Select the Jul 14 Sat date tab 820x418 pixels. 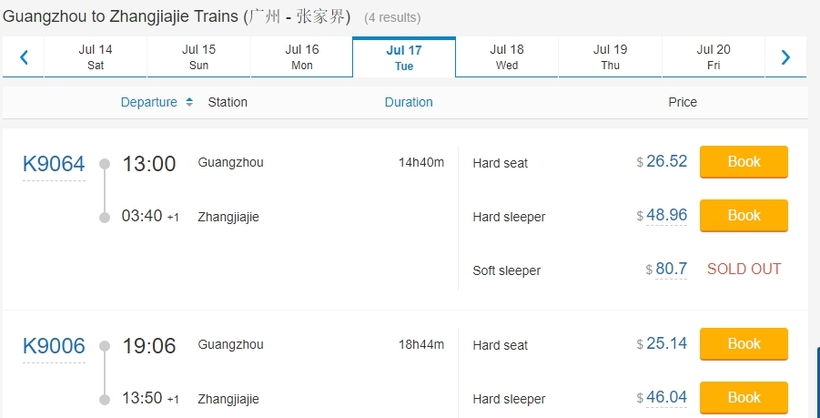click(x=96, y=57)
